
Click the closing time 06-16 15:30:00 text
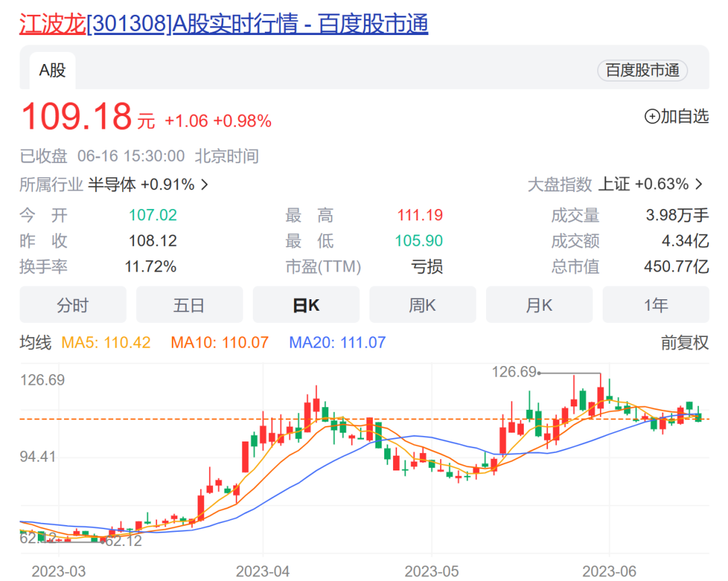tap(131, 156)
